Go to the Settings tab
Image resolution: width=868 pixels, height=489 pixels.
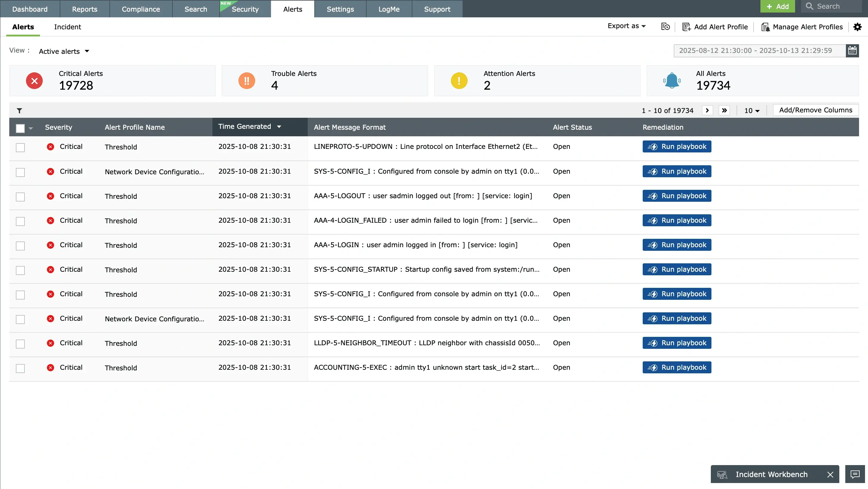point(340,9)
